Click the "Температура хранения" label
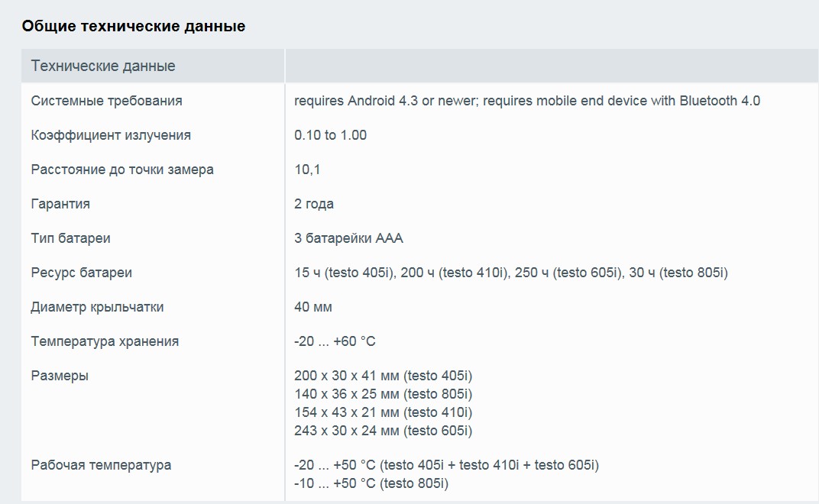Viewport: 819px width, 504px height. tap(105, 341)
